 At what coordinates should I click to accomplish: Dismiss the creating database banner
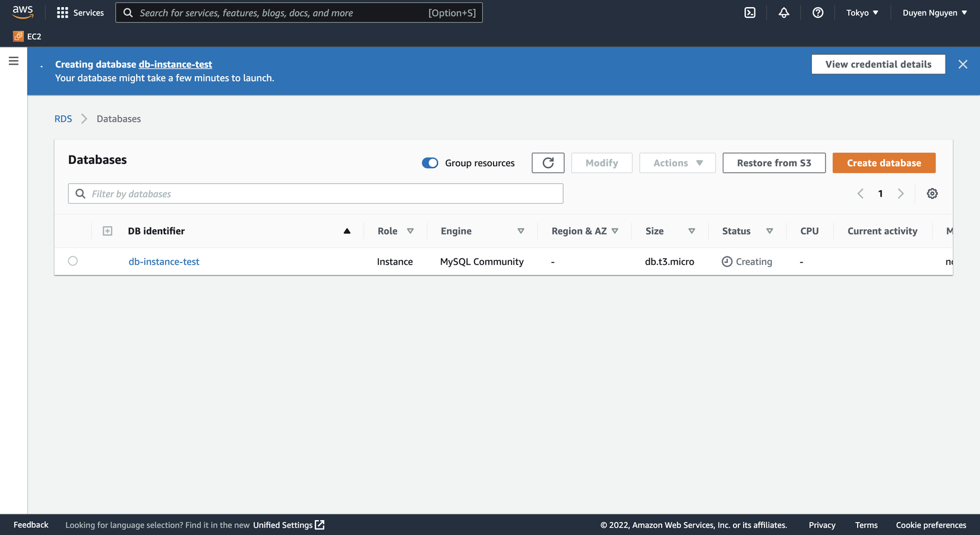pos(963,64)
